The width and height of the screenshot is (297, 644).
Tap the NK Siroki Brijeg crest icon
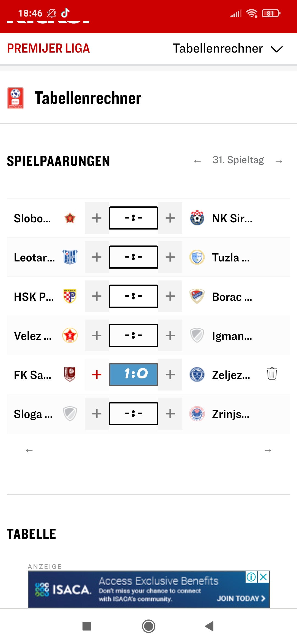(197, 218)
